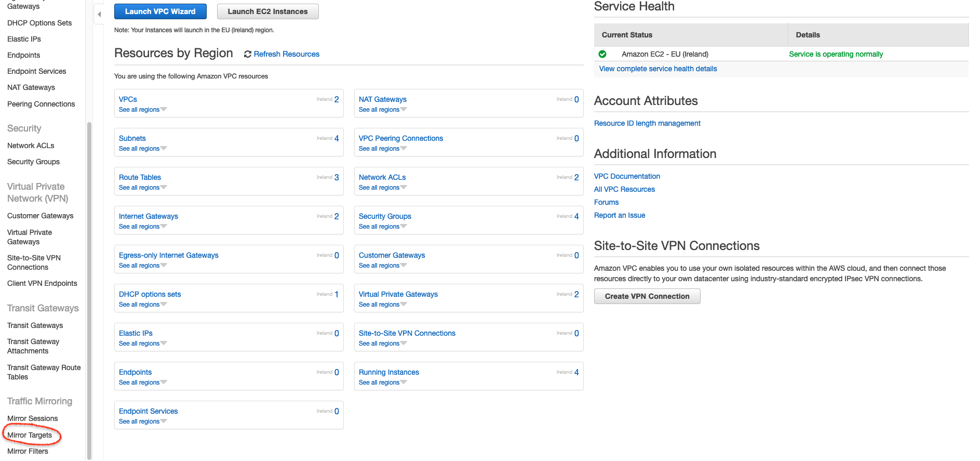Image resolution: width=980 pixels, height=461 pixels.
Task: Click the Ireland Virtual Private Gateways count
Action: [576, 294]
